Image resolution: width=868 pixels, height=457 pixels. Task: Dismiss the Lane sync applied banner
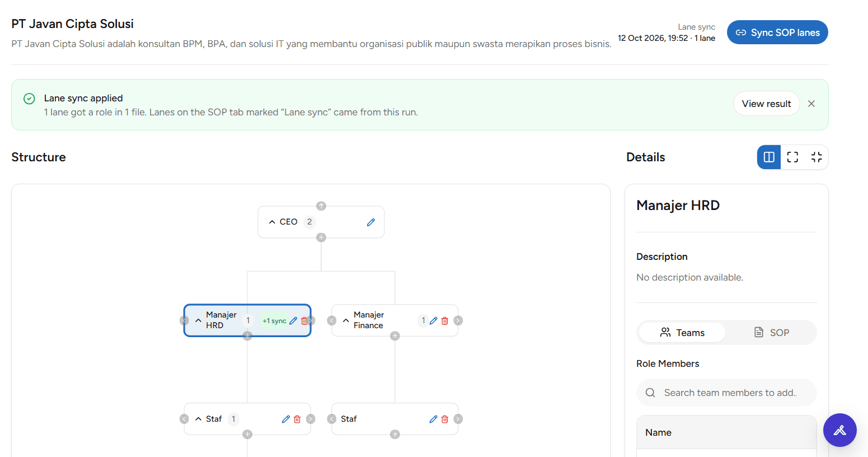[811, 104]
